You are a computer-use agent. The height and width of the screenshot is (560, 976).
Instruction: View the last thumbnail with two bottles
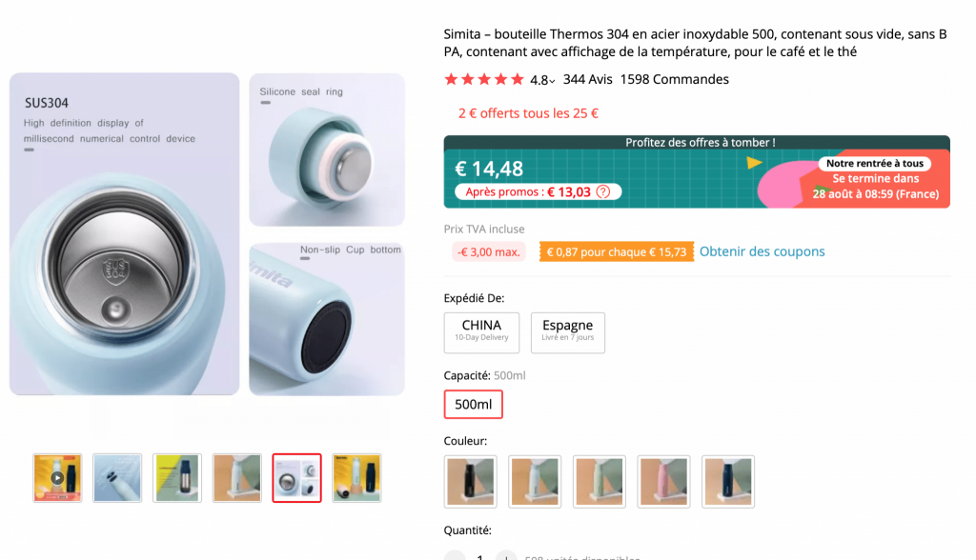356,477
